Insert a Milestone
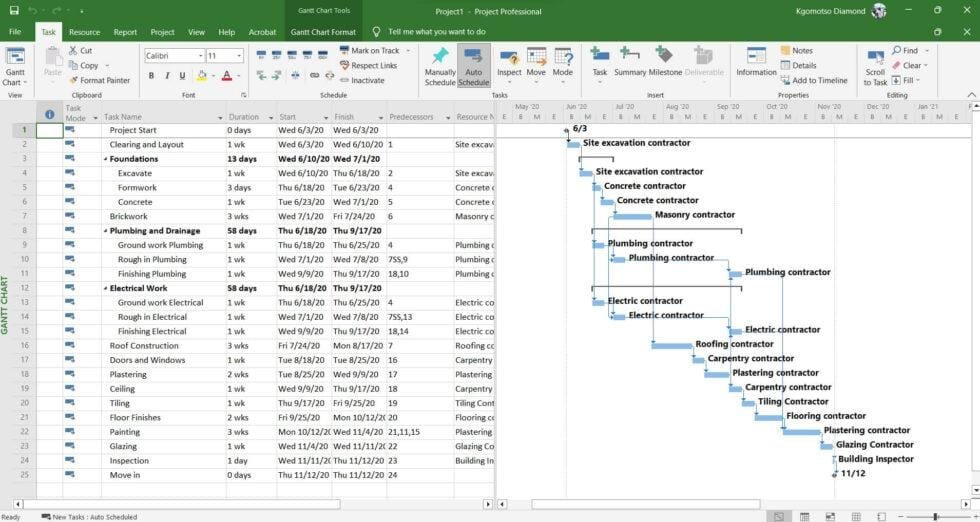The width and height of the screenshot is (980, 522). tap(665, 63)
